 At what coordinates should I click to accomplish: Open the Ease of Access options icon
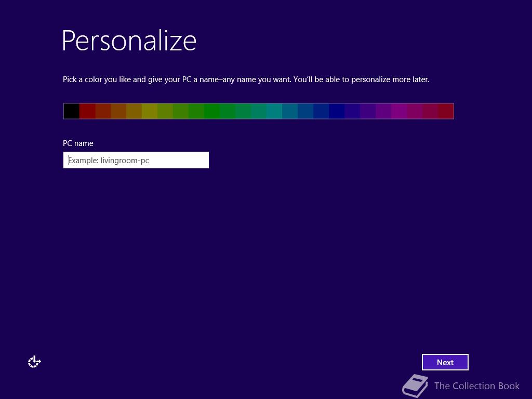[34, 362]
